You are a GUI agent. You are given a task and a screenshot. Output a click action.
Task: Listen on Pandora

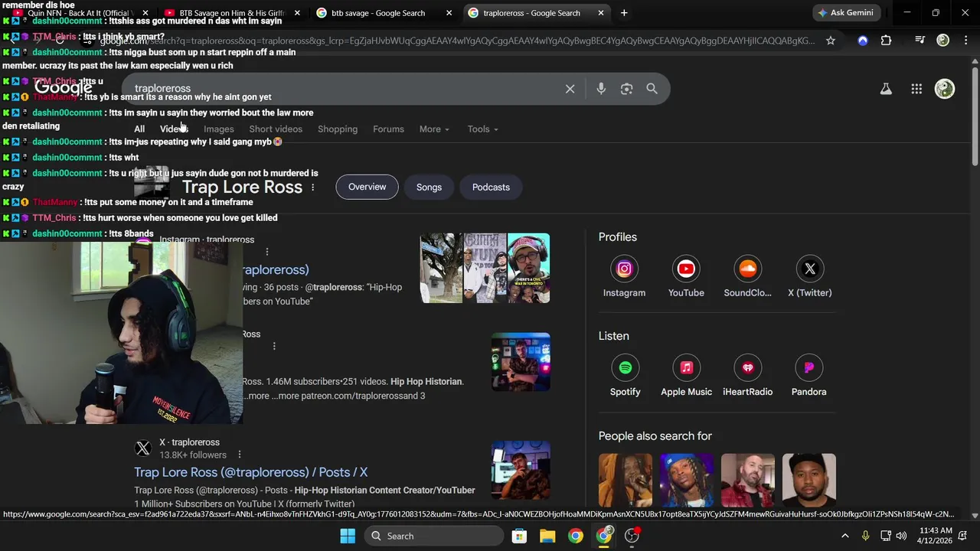point(809,368)
